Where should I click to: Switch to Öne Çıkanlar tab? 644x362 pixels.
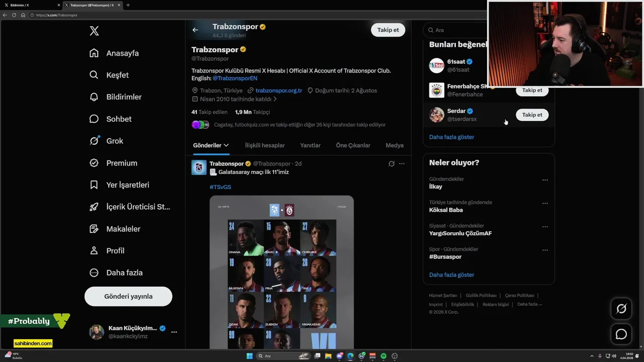point(353,145)
